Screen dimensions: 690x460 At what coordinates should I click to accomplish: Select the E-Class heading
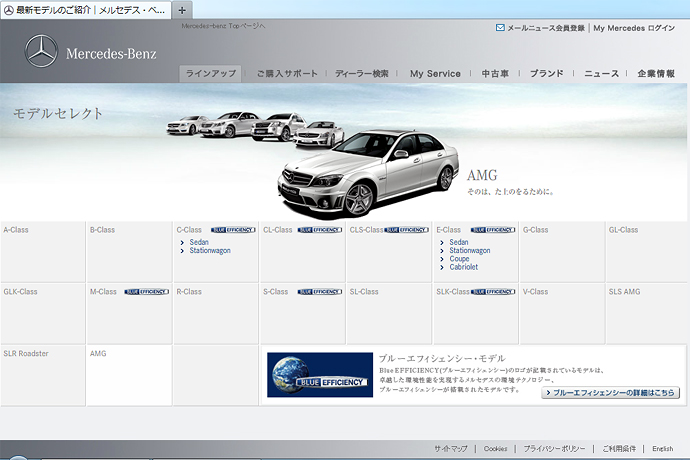[449, 230]
